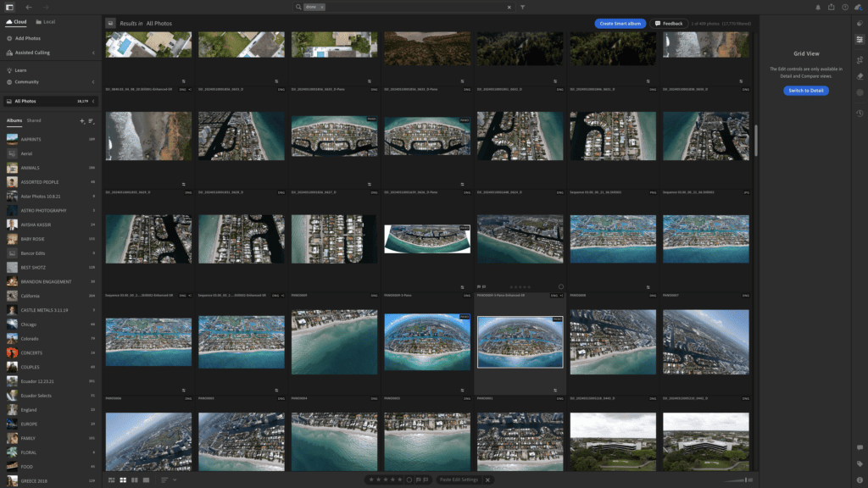Open the GREECE 2018 album
Viewport: 868px width, 488px height.
coord(50,481)
